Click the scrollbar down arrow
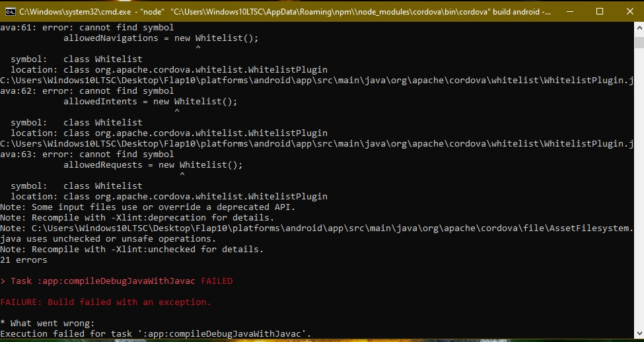 639,333
